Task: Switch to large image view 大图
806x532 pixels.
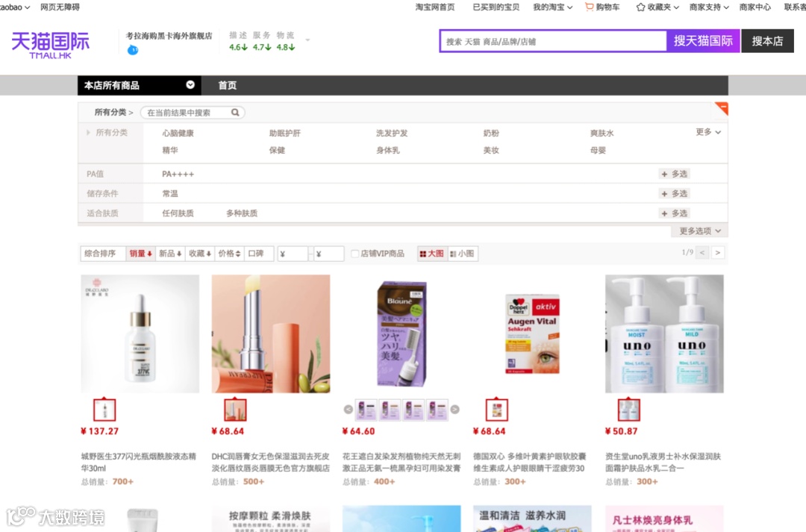Action: [432, 254]
